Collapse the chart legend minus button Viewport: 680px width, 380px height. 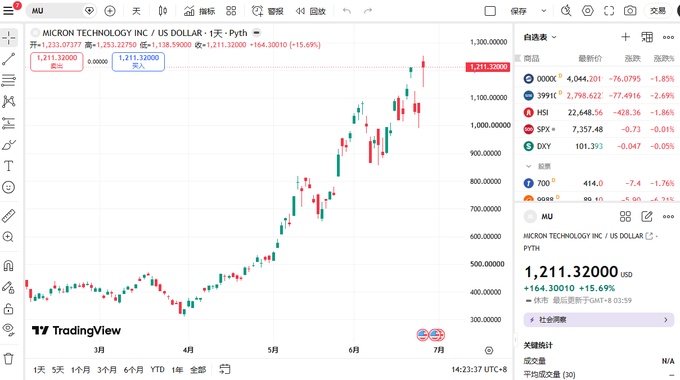click(257, 33)
